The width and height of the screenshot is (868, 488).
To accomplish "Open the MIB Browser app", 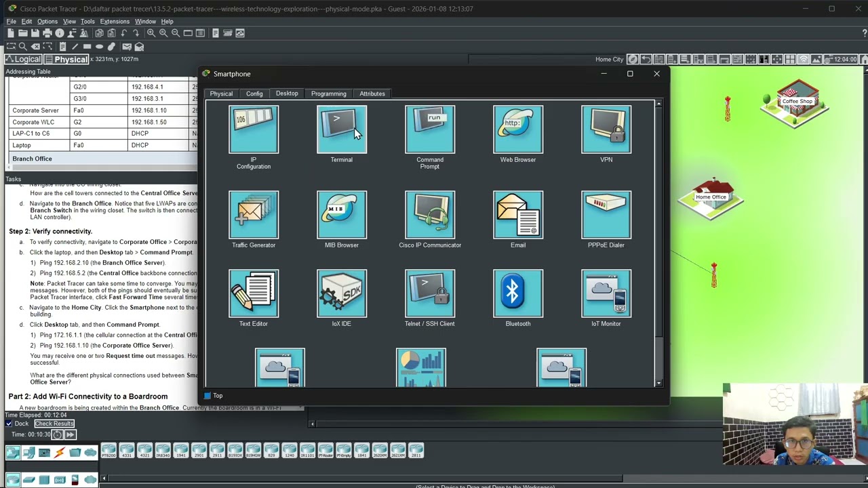I will click(342, 215).
